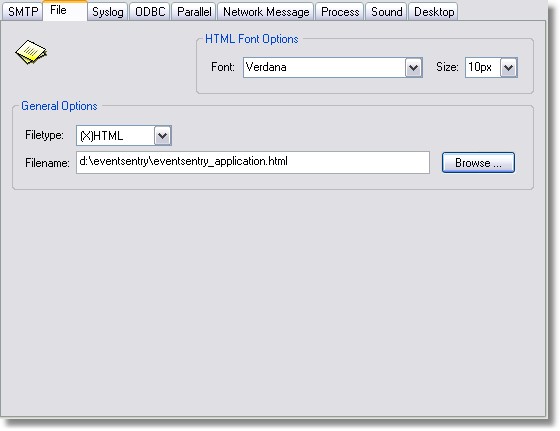
Task: Click the (X)HTML filetype value
Action: tap(101, 136)
